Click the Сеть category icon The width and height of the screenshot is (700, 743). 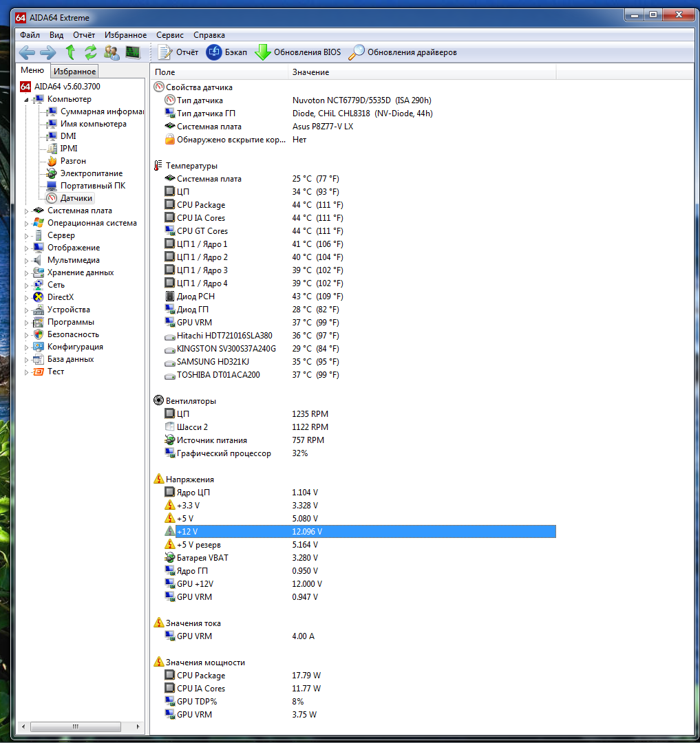coord(39,285)
